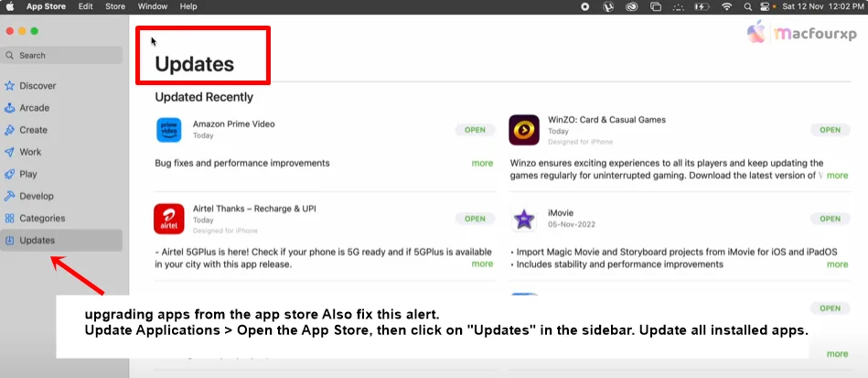Screen dimensions: 868x378
Task: Select the Play rocket icon
Action: pos(9,174)
